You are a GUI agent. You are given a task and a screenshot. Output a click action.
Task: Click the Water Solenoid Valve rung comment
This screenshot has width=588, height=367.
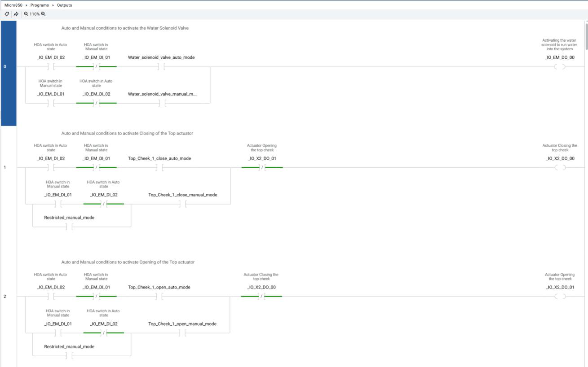point(125,28)
